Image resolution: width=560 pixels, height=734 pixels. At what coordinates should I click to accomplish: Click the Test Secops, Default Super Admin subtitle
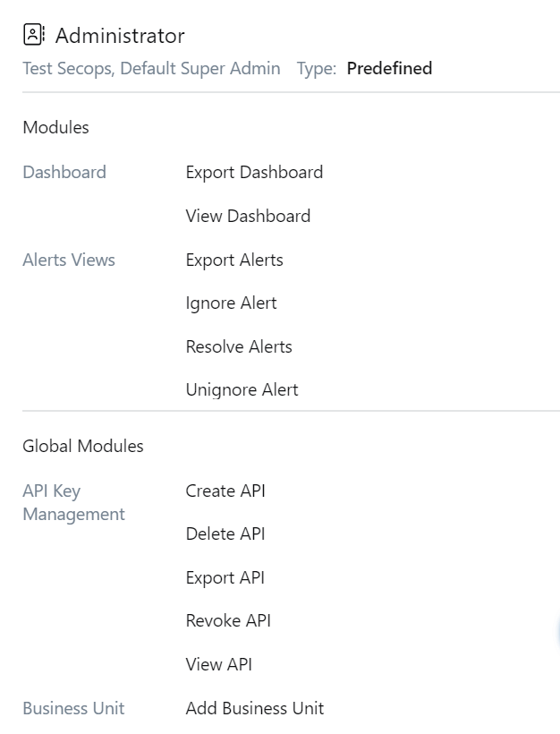pos(151,68)
